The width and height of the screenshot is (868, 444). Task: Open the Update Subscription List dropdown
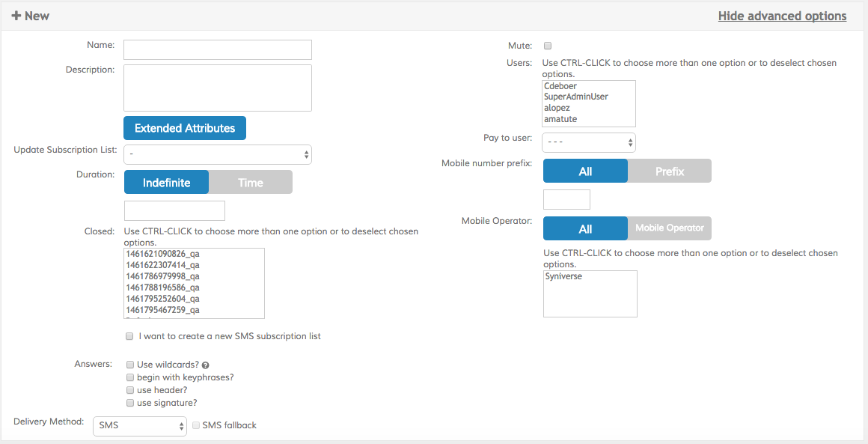click(217, 155)
